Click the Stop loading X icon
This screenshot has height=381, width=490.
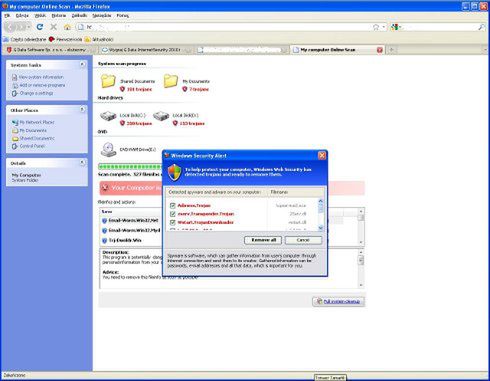pyautogui.click(x=53, y=27)
